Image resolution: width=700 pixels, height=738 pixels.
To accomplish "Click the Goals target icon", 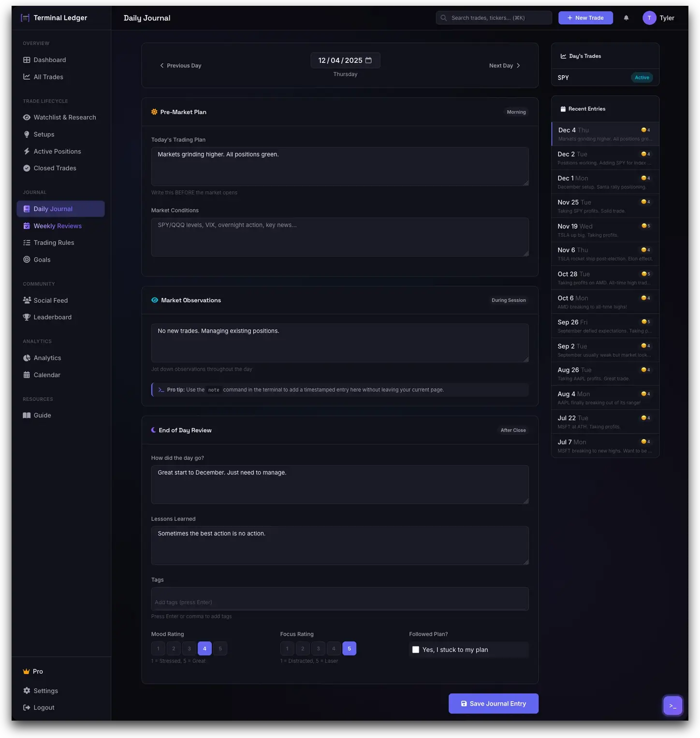I will click(27, 259).
